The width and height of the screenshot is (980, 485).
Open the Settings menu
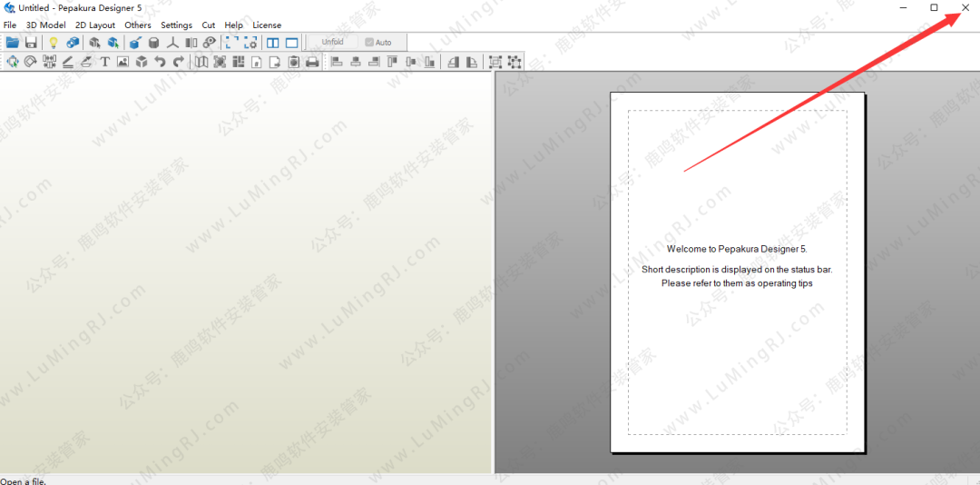pos(176,25)
